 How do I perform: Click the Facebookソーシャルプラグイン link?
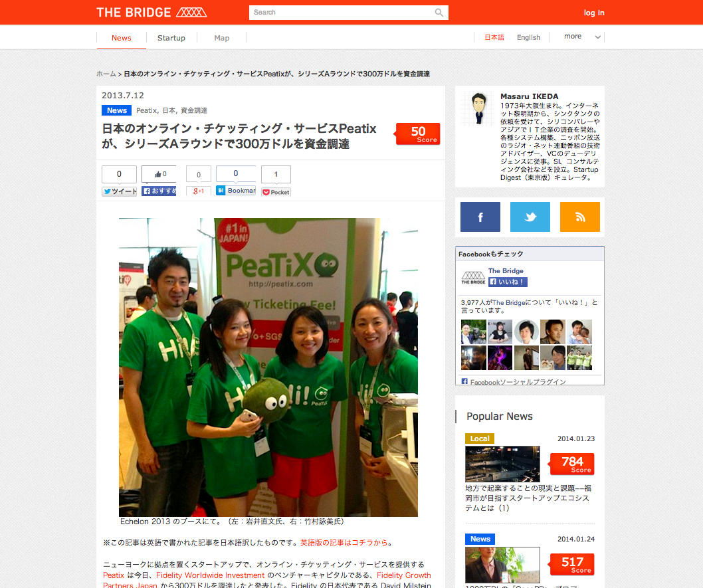518,381
